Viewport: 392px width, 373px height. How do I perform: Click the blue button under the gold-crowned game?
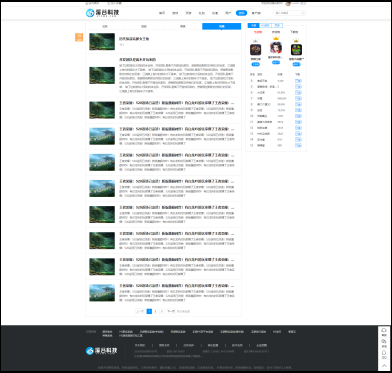coord(276,62)
